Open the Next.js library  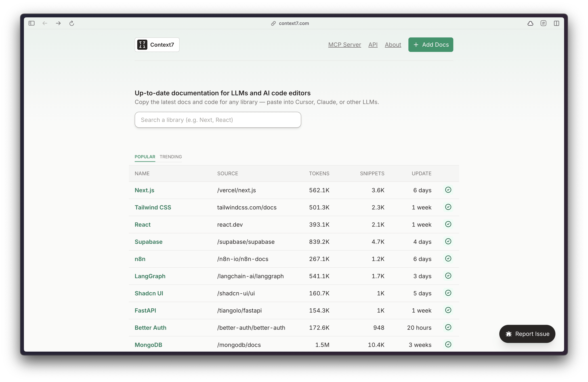click(144, 190)
